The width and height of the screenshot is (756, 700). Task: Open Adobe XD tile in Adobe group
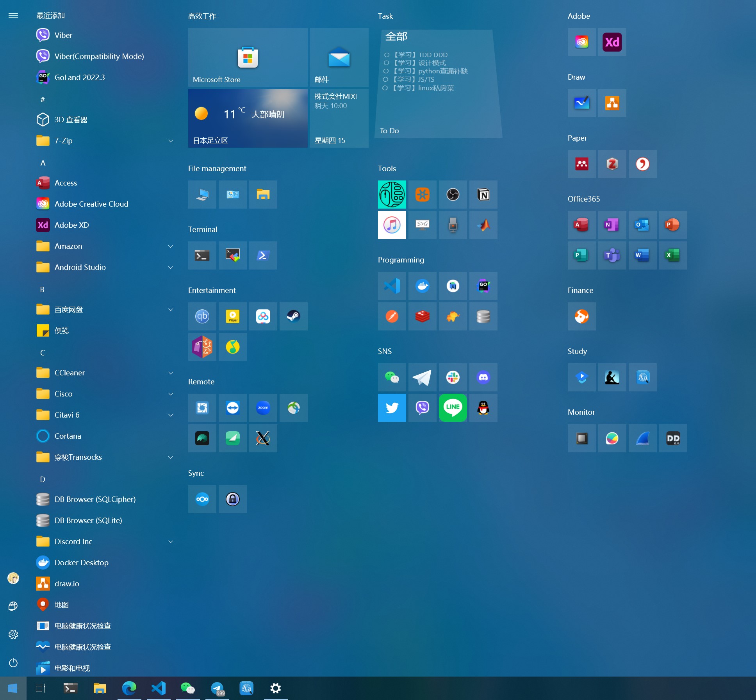pos(612,42)
